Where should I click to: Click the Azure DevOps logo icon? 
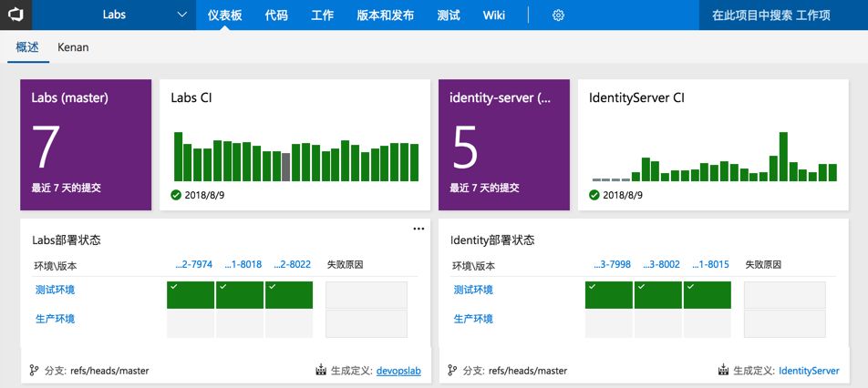click(15, 15)
